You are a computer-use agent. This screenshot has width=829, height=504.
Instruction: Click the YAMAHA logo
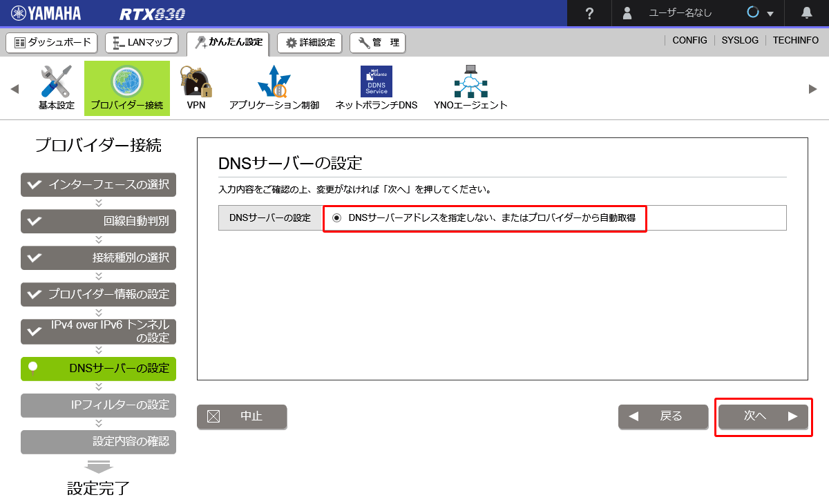point(46,13)
